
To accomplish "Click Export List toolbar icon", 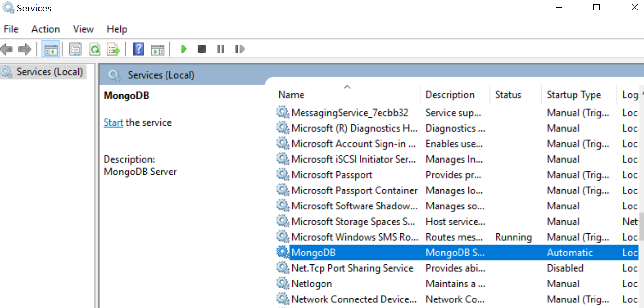I will pos(113,49).
